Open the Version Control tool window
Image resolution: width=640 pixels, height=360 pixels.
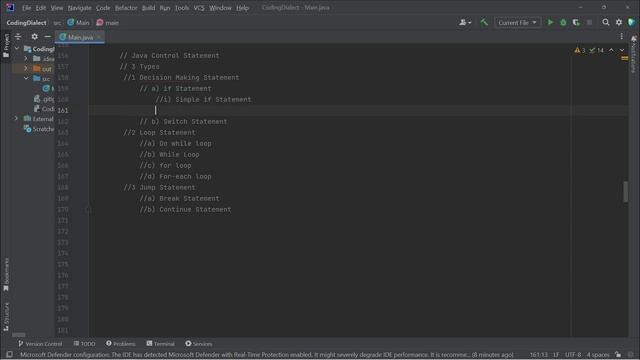click(x=40, y=344)
